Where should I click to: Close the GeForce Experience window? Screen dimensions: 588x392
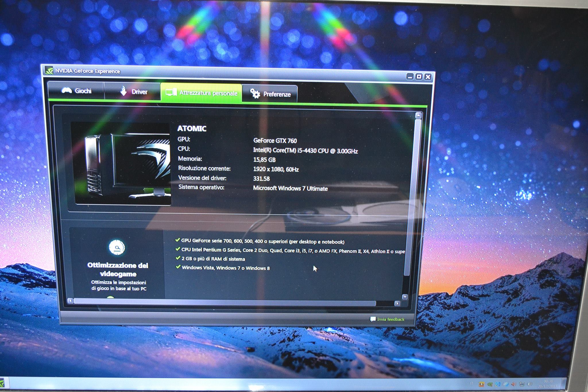[x=428, y=77]
